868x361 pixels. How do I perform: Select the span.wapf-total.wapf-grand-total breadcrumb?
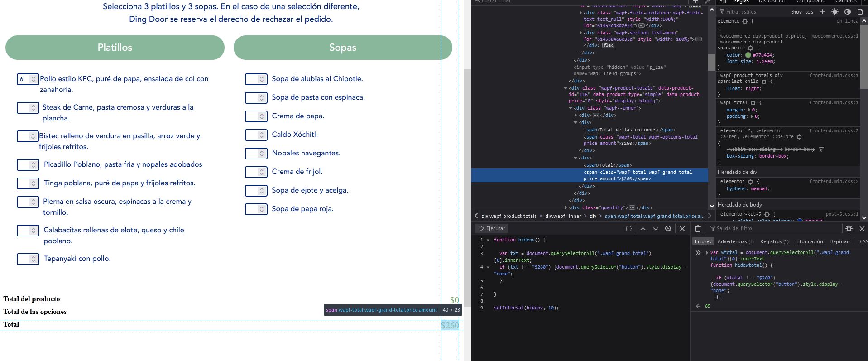tap(655, 216)
